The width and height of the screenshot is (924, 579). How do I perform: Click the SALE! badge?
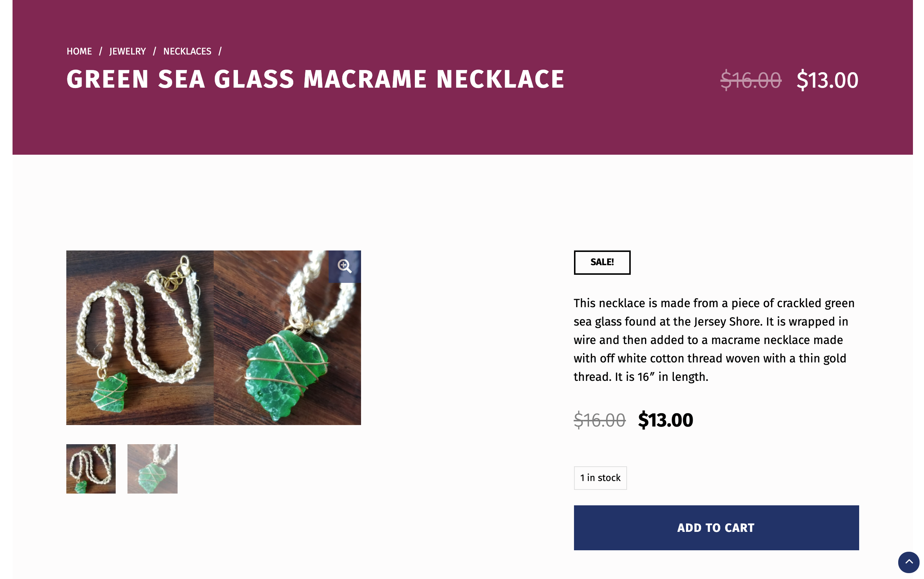pyautogui.click(x=602, y=262)
